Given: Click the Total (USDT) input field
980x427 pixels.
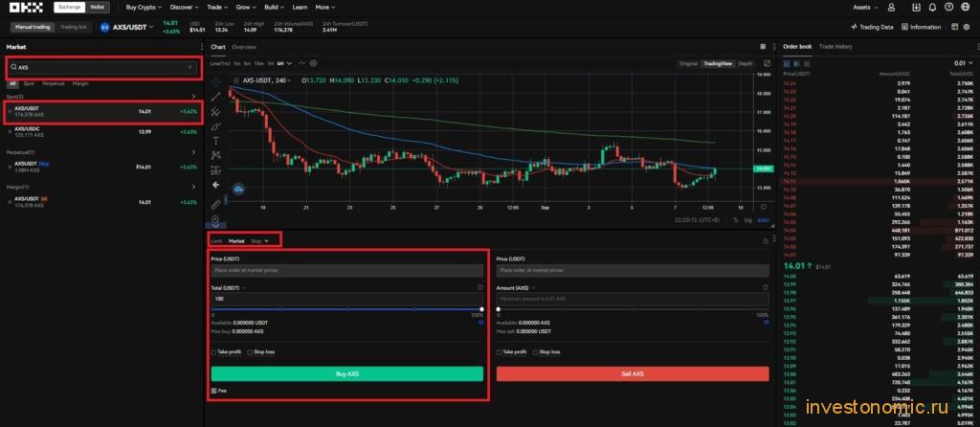Looking at the screenshot, I should (346, 299).
